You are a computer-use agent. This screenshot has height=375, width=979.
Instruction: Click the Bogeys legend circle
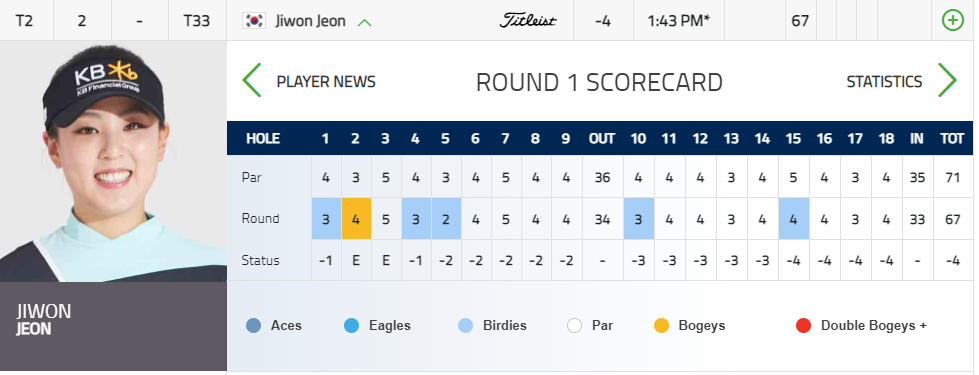[x=661, y=325]
